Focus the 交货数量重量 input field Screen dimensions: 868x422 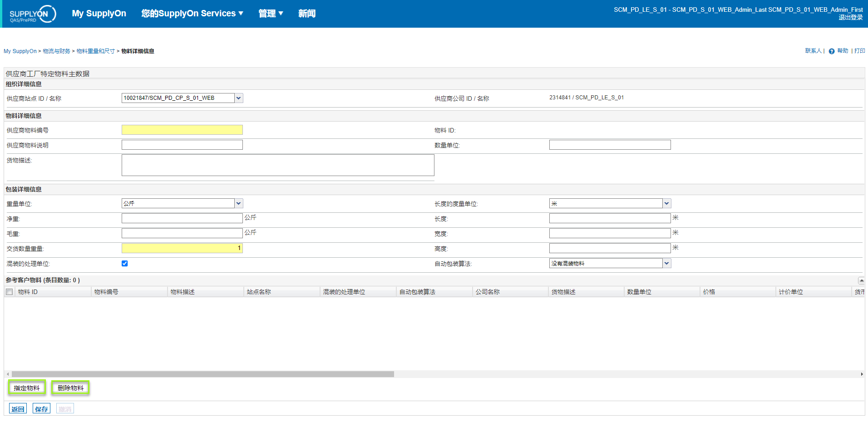pyautogui.click(x=182, y=248)
